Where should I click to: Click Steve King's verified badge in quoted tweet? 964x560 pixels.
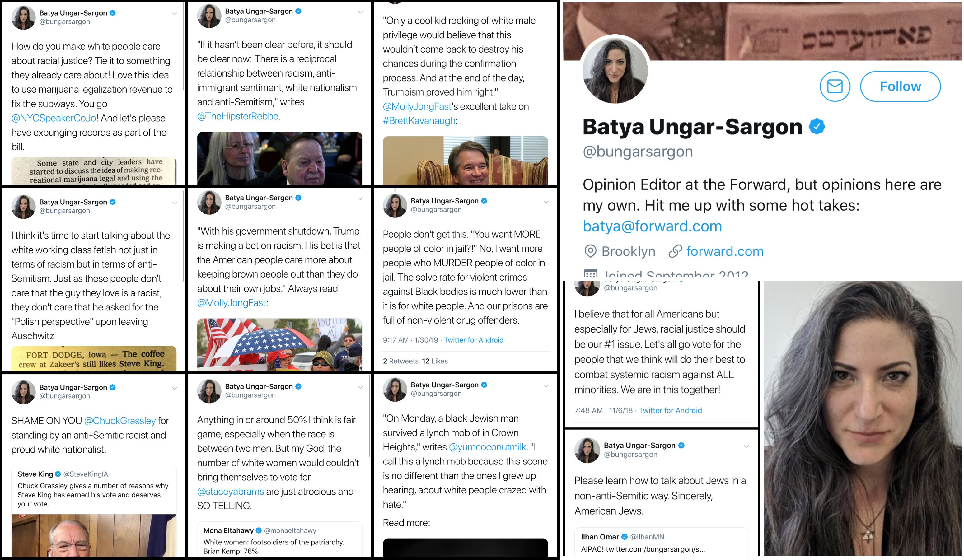58,474
